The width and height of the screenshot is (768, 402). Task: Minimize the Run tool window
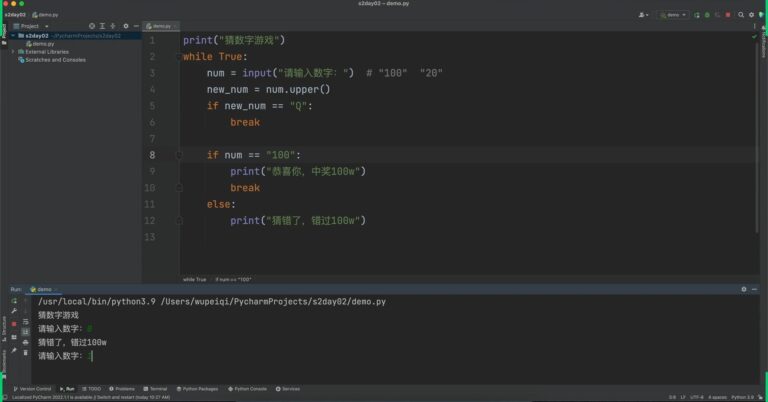754,289
